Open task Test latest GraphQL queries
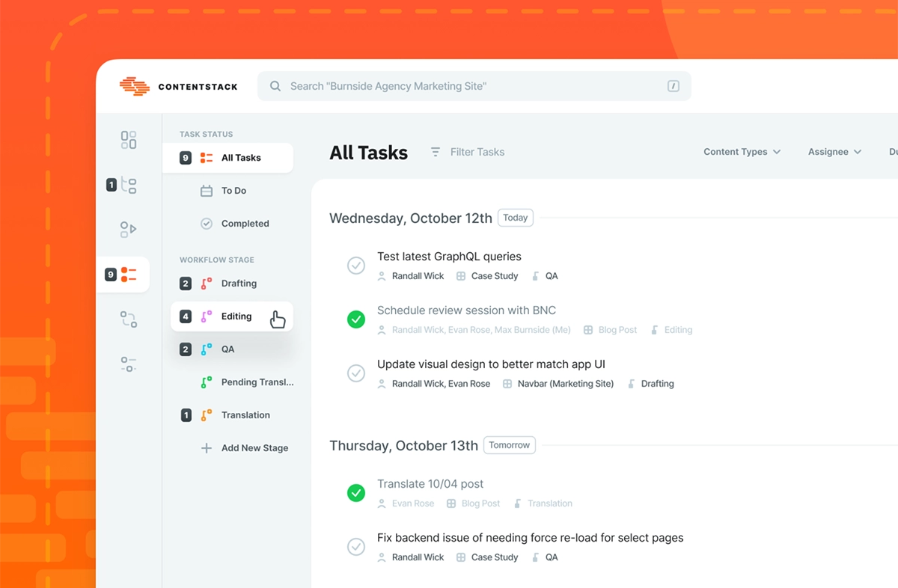898x588 pixels. coord(449,257)
